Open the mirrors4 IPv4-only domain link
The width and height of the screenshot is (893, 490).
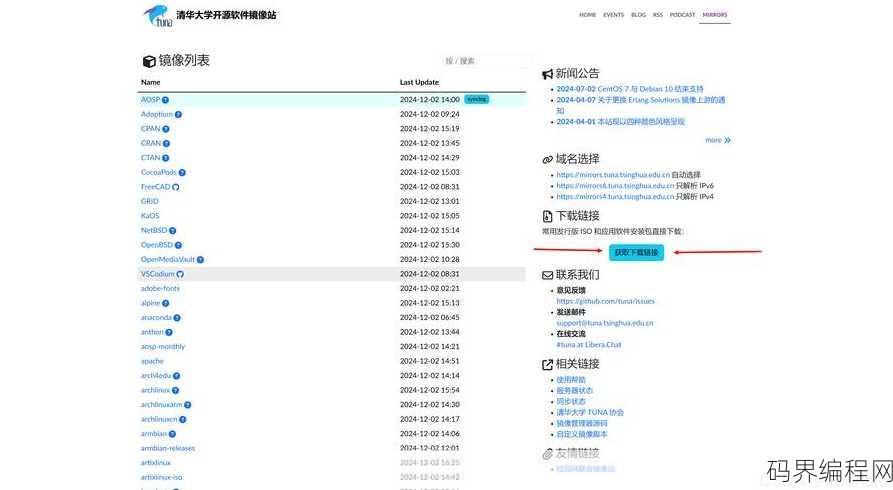coord(615,197)
